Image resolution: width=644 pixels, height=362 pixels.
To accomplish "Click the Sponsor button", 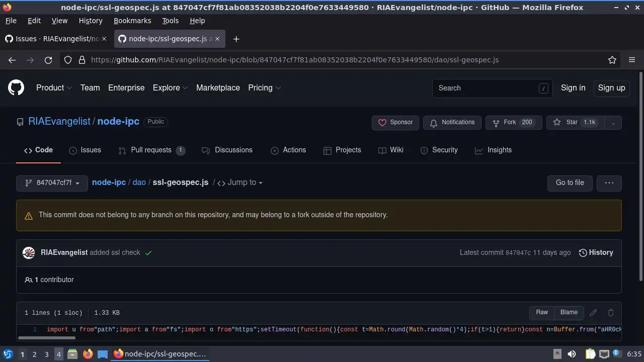I will pos(395,123).
